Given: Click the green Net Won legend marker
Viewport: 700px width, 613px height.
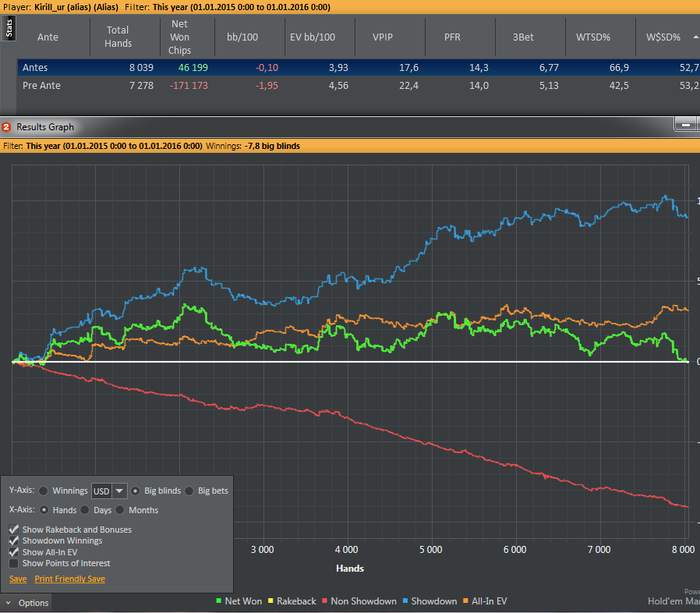Looking at the screenshot, I should click(218, 601).
